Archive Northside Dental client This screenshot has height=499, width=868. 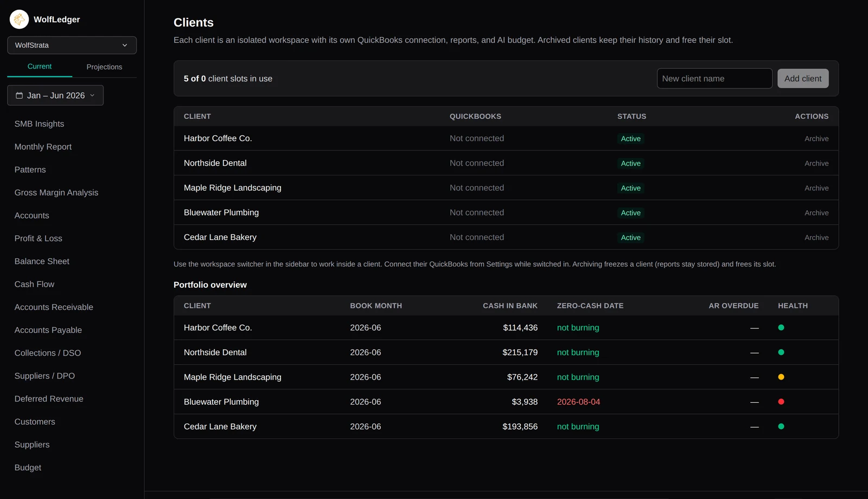click(816, 163)
